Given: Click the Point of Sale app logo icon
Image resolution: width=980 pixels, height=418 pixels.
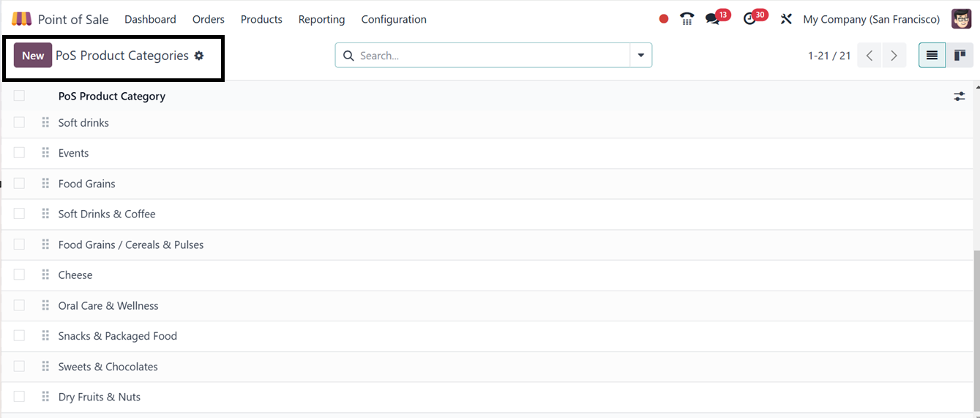Looking at the screenshot, I should (x=22, y=19).
